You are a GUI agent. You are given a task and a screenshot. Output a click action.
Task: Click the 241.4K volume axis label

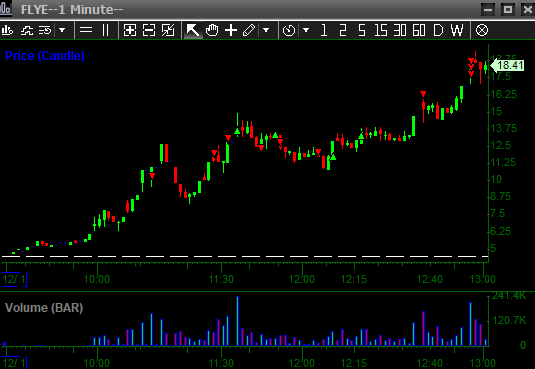pyautogui.click(x=508, y=295)
